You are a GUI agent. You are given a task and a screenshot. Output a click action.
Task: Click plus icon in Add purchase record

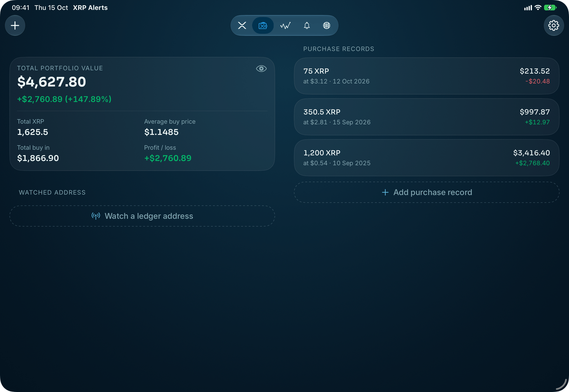coord(385,192)
